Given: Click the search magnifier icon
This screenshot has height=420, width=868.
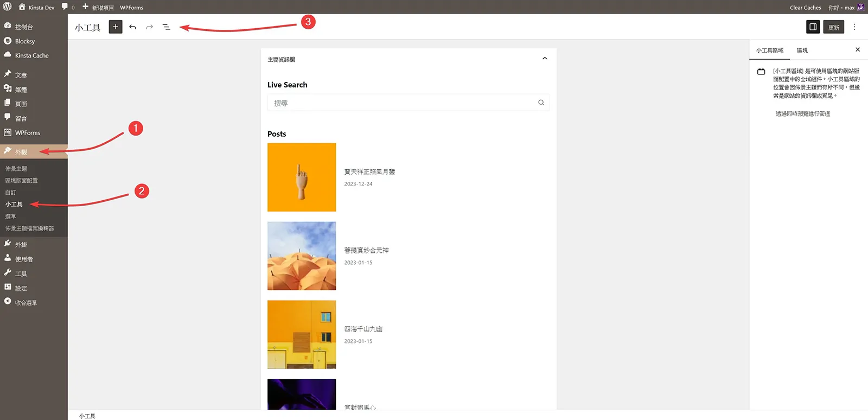Looking at the screenshot, I should (x=541, y=103).
